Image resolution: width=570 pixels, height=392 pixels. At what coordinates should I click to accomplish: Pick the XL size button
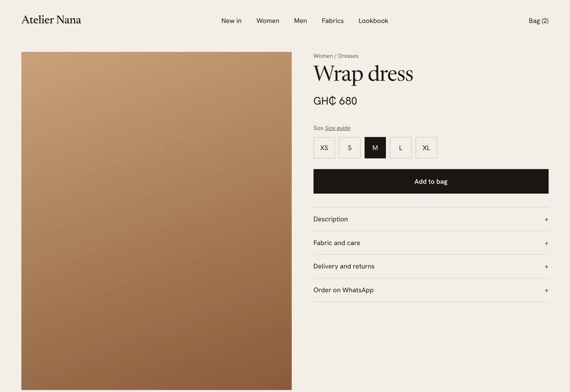(x=426, y=148)
